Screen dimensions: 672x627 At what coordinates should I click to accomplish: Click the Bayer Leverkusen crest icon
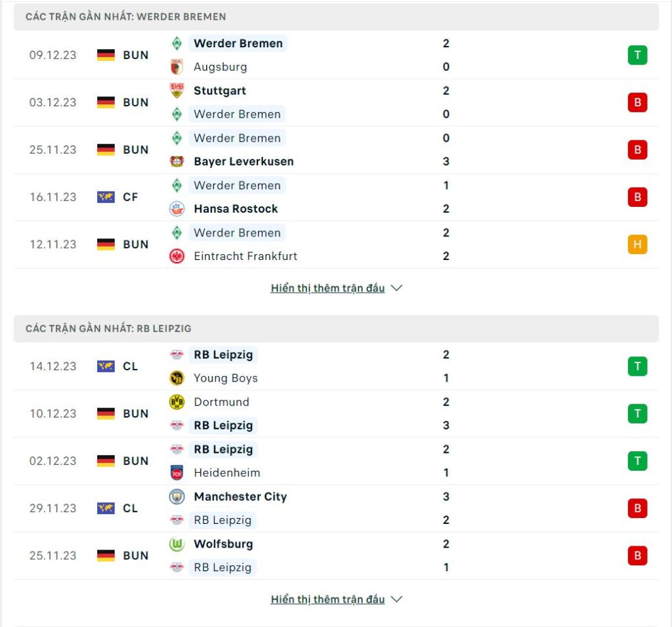pos(177,162)
